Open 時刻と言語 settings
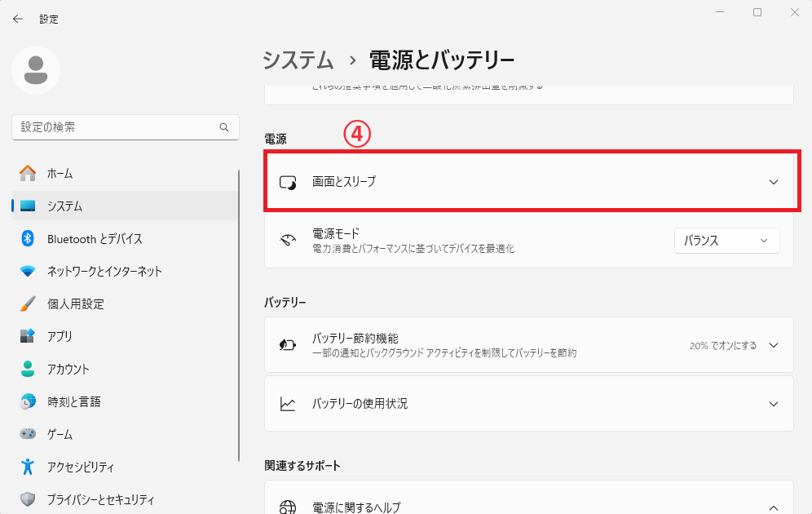Image resolution: width=812 pixels, height=514 pixels. tap(74, 401)
